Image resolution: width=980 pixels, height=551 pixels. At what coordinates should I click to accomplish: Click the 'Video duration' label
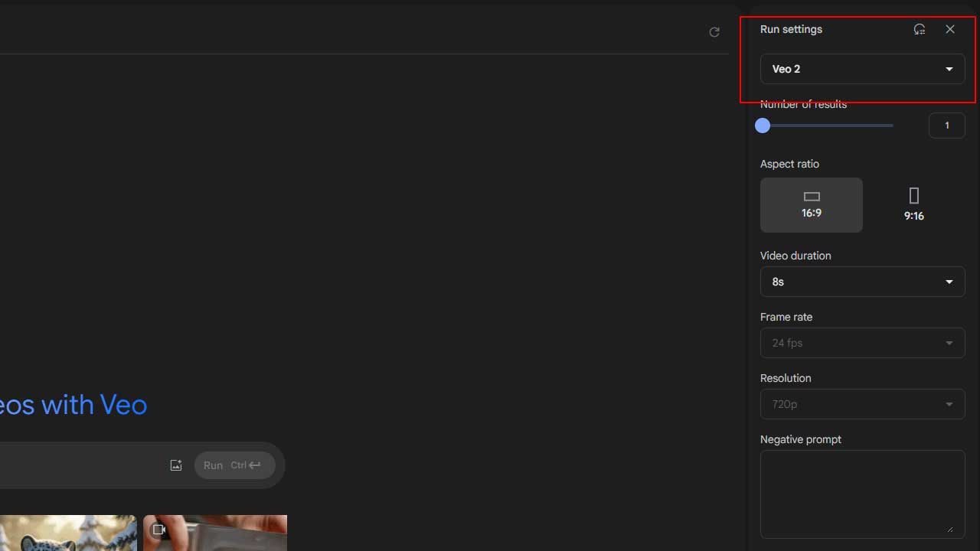[795, 256]
